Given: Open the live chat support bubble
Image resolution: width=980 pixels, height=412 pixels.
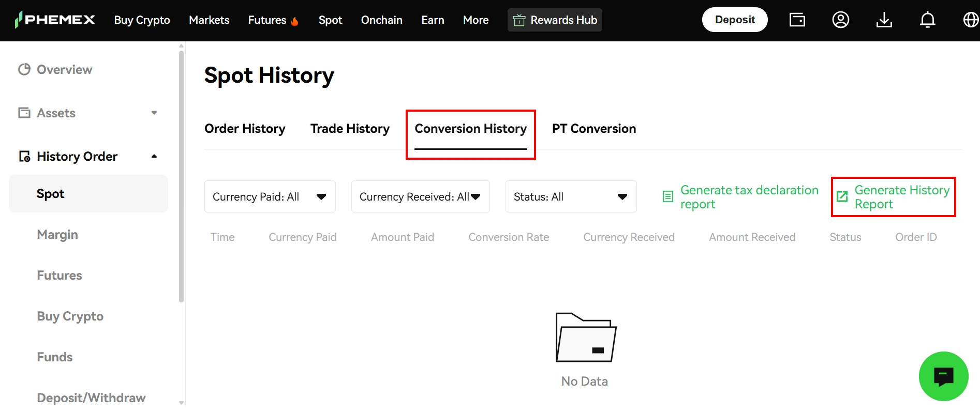Looking at the screenshot, I should [x=944, y=376].
